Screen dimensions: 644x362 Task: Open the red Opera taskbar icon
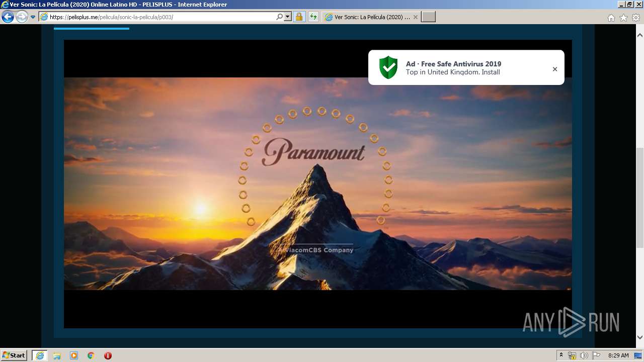(108, 355)
